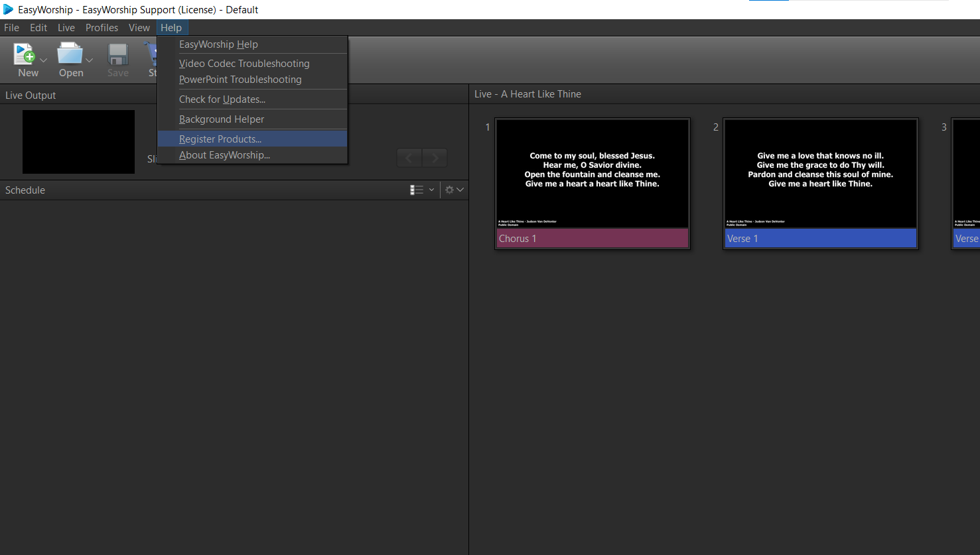
Task: Click the Save floppy disk icon
Action: 118,54
